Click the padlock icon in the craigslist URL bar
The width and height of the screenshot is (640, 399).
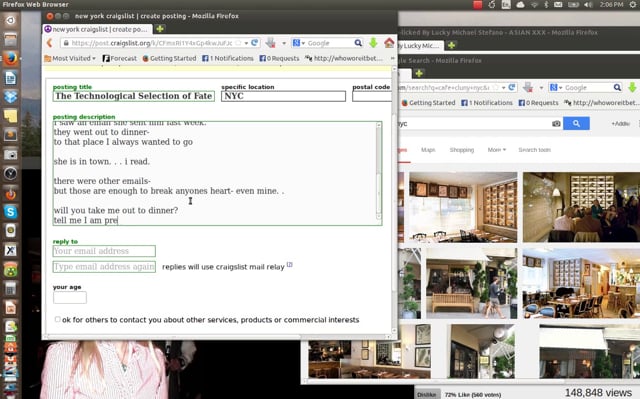click(x=65, y=43)
